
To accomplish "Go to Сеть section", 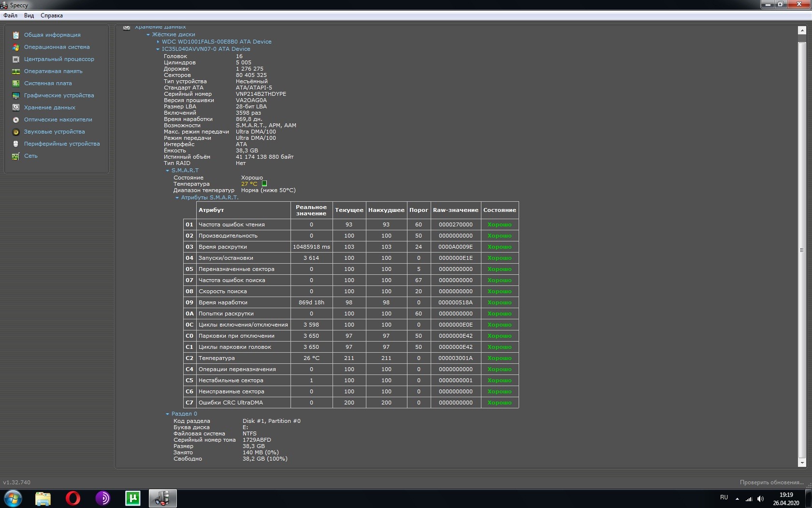I will click(x=31, y=156).
